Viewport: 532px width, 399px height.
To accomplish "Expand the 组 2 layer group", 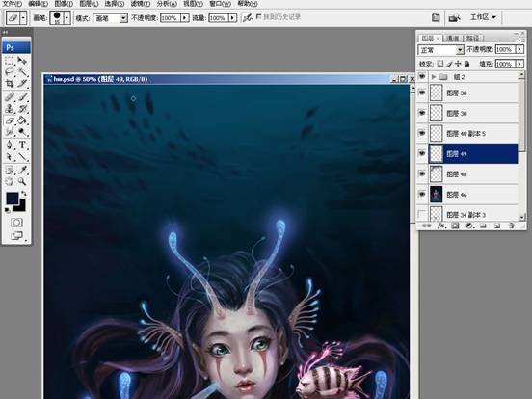I will tap(434, 77).
